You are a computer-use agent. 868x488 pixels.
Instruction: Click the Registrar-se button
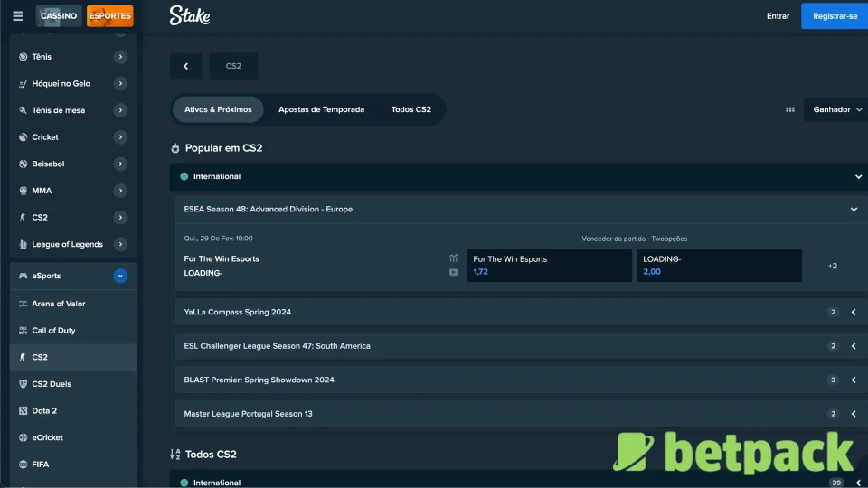click(x=835, y=16)
